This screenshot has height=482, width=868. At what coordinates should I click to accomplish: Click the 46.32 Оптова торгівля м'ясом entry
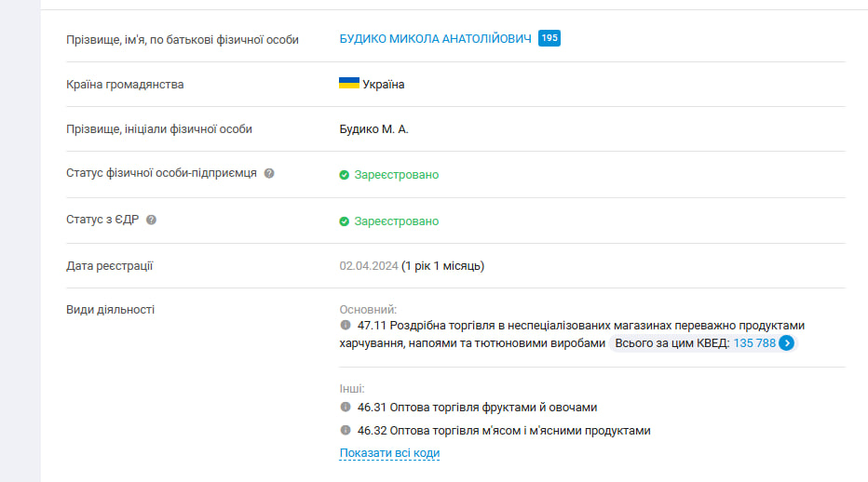[x=504, y=431]
